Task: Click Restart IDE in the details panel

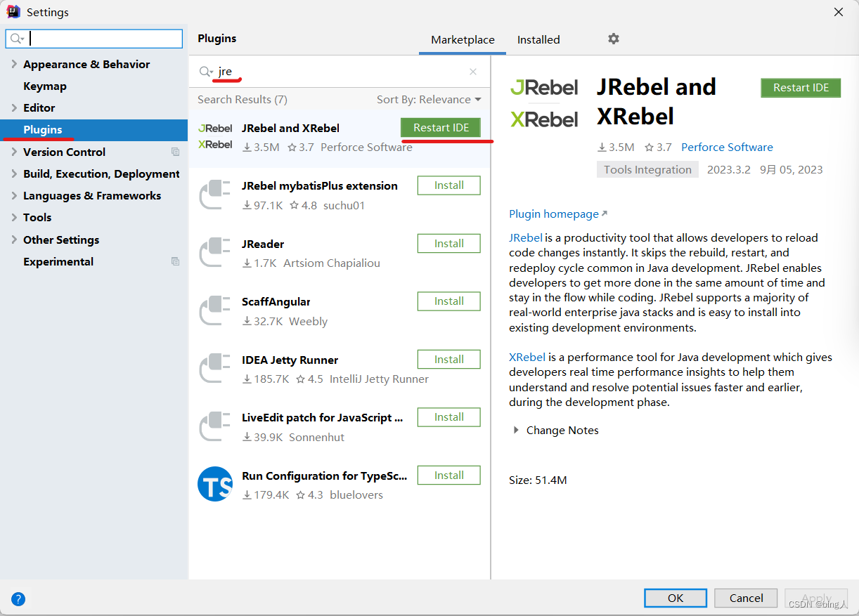Action: (x=801, y=88)
